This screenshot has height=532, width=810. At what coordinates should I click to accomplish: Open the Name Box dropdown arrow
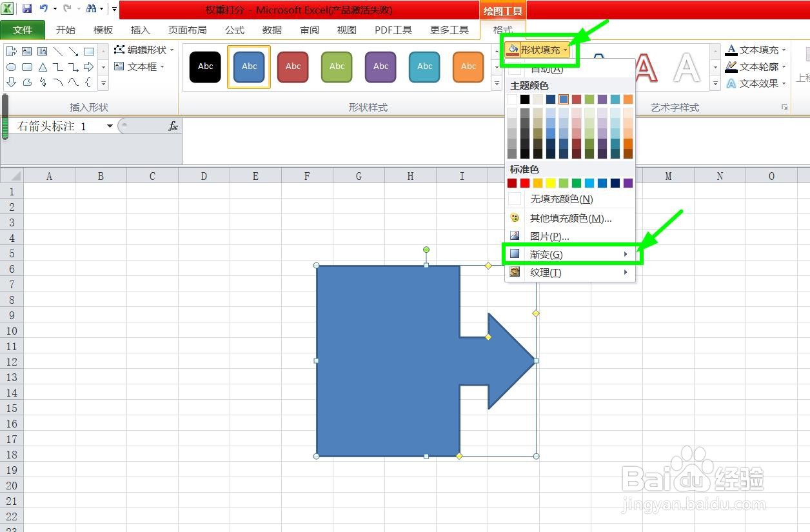(x=110, y=126)
